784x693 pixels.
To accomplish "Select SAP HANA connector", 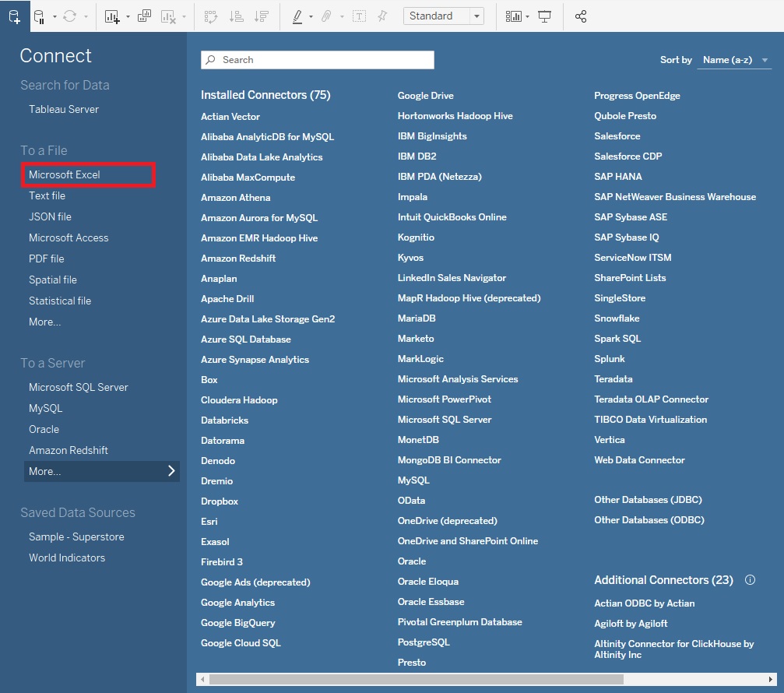I will (x=618, y=177).
